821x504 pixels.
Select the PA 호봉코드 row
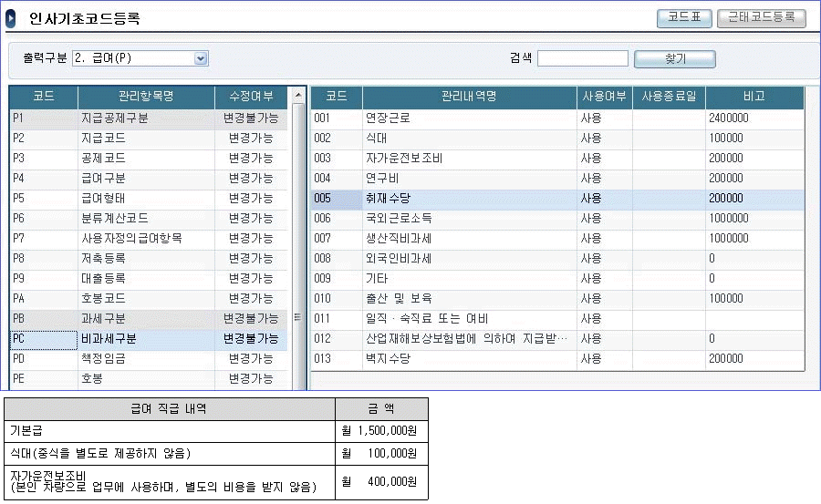(x=146, y=299)
